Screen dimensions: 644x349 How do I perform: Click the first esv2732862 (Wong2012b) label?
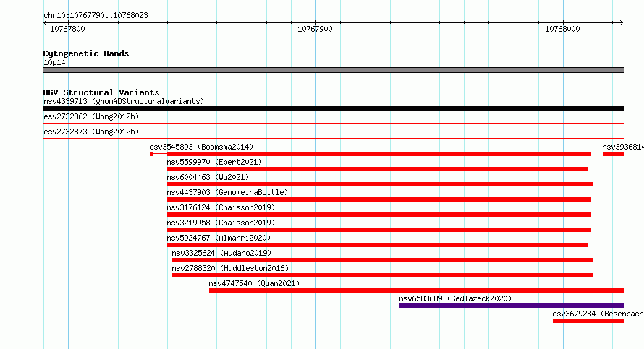(91, 116)
